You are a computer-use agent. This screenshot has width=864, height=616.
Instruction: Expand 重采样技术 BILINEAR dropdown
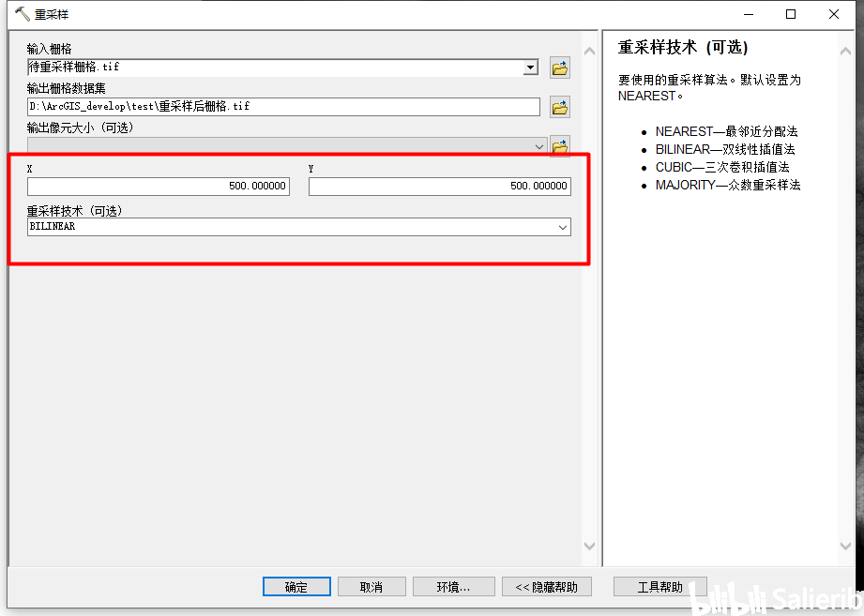(x=563, y=227)
